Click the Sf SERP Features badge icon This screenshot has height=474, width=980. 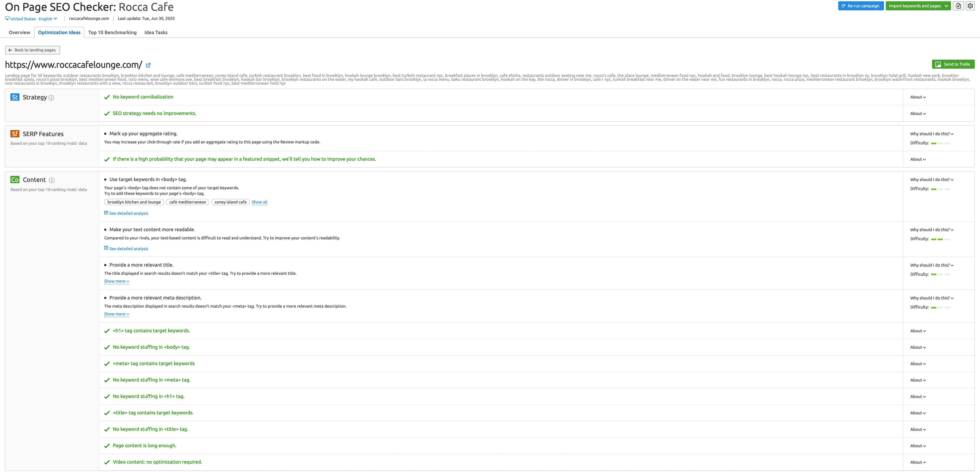pyautogui.click(x=15, y=134)
